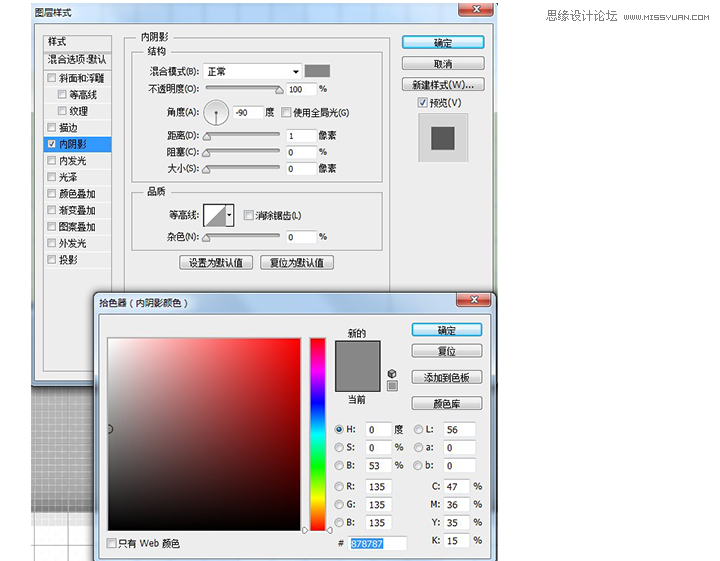The height and width of the screenshot is (561, 720).
Task: Open Color Libraries (颜色库) button
Action: coord(447,404)
